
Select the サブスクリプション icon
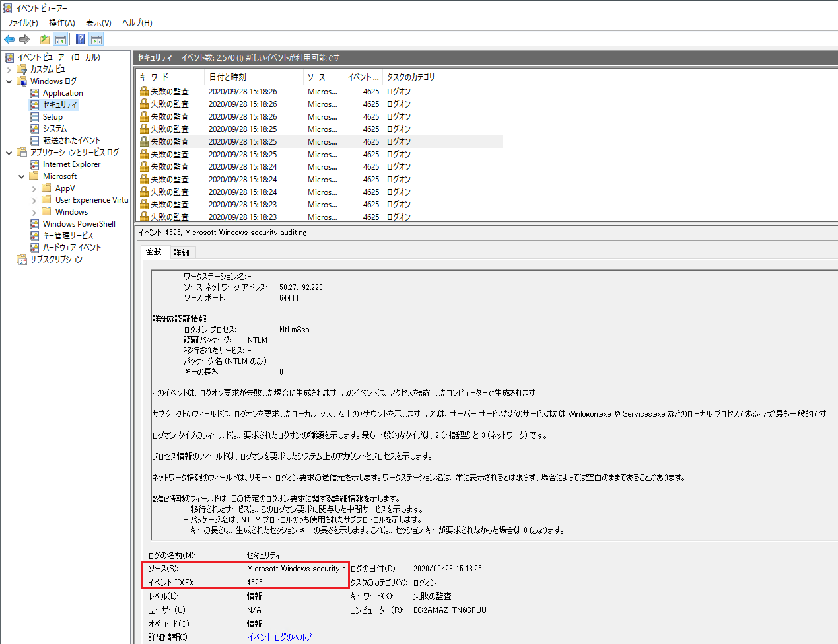(x=22, y=260)
